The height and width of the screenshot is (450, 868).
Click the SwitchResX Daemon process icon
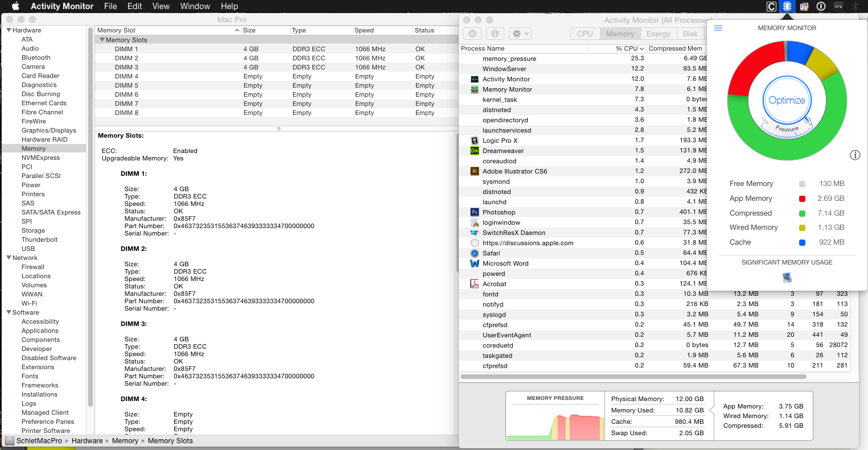point(475,233)
